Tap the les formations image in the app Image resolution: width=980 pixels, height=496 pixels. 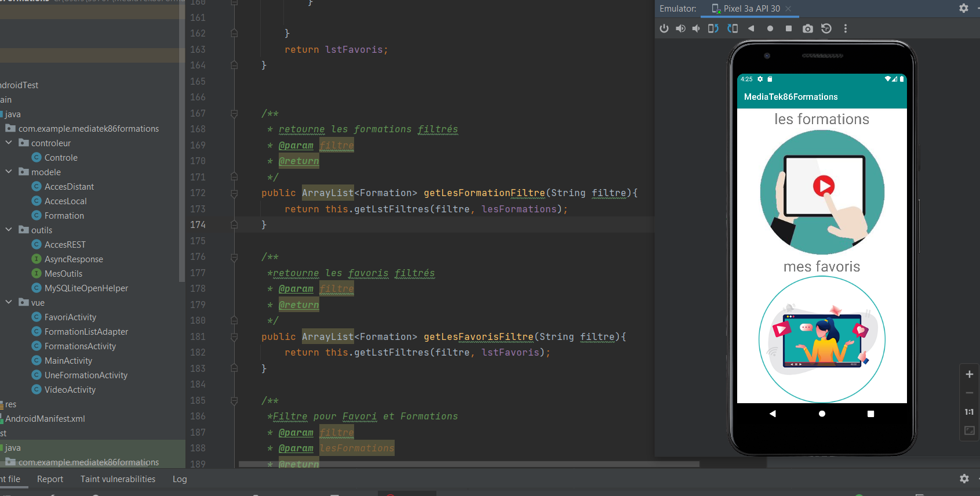[822, 192]
